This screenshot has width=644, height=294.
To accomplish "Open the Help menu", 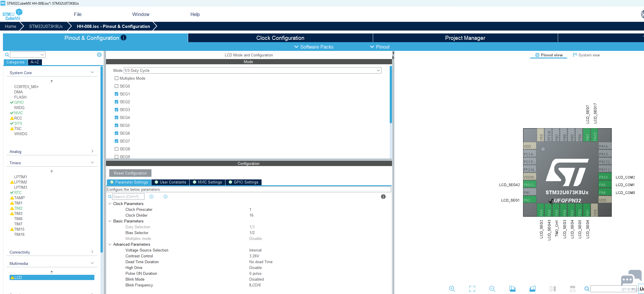I will (x=195, y=14).
